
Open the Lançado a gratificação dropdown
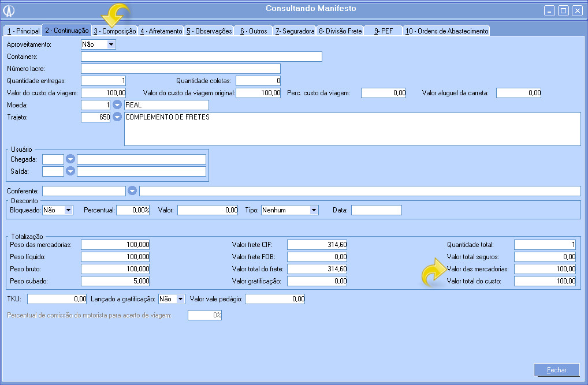[x=180, y=299]
